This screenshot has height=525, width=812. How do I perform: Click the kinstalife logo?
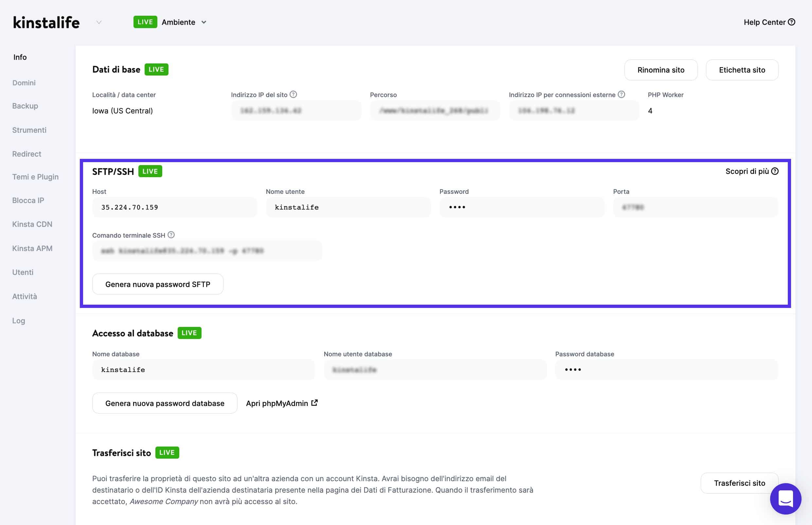(x=46, y=22)
